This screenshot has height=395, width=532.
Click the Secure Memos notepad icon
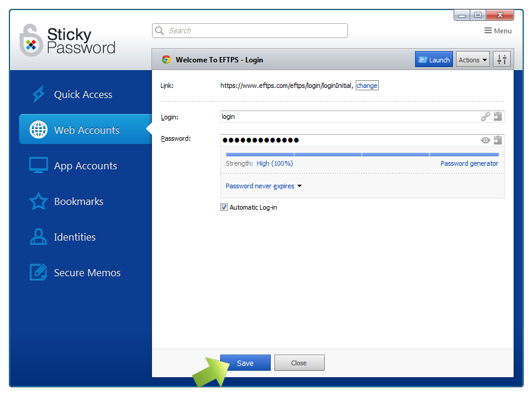(x=39, y=272)
